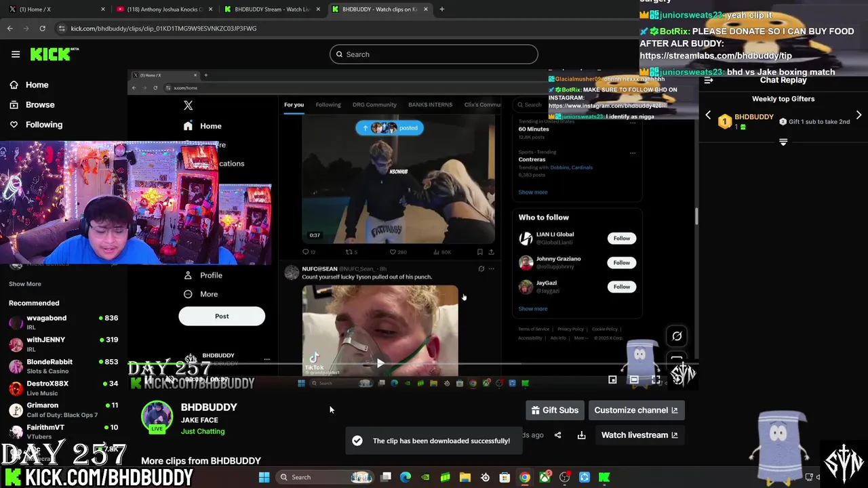Open recommended channel FairithmVT
The width and height of the screenshot is (868, 488).
[62, 432]
